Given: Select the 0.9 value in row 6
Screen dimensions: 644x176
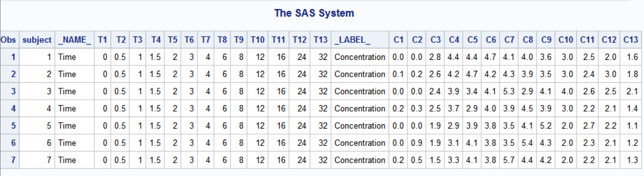Looking at the screenshot, I should click(x=417, y=143).
